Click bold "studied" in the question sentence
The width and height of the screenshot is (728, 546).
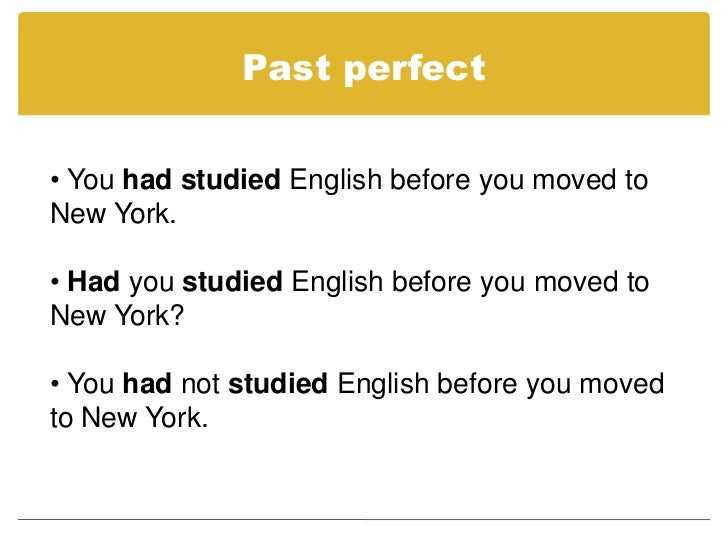[233, 282]
